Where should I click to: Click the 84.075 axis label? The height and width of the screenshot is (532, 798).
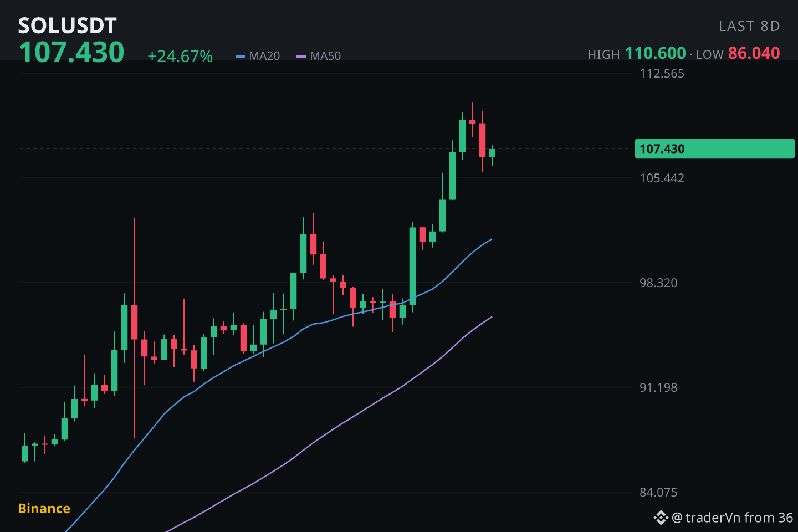click(658, 493)
